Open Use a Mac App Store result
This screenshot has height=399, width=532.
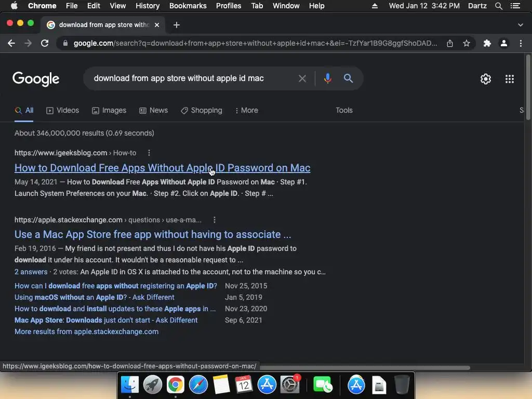(153, 234)
